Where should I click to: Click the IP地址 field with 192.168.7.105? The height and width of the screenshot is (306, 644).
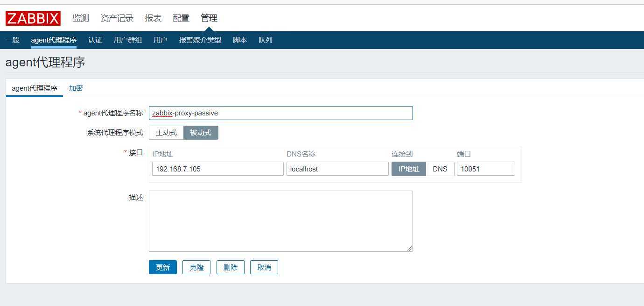click(218, 169)
